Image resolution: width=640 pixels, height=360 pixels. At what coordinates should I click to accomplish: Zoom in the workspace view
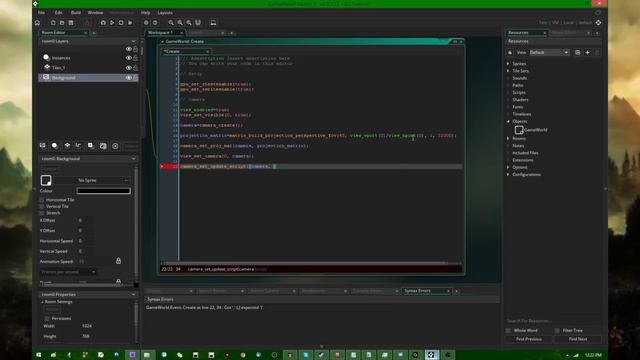coord(189,23)
